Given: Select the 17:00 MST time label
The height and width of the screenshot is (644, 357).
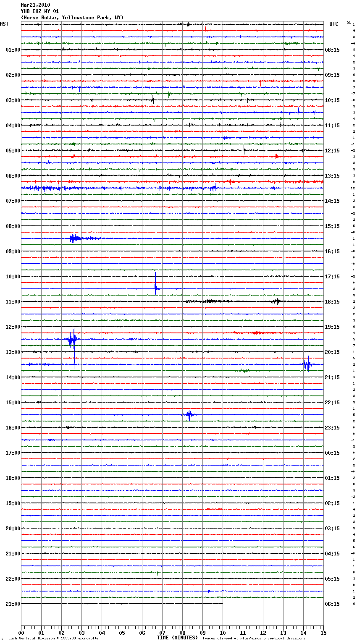Looking at the screenshot, I should tap(13, 453).
